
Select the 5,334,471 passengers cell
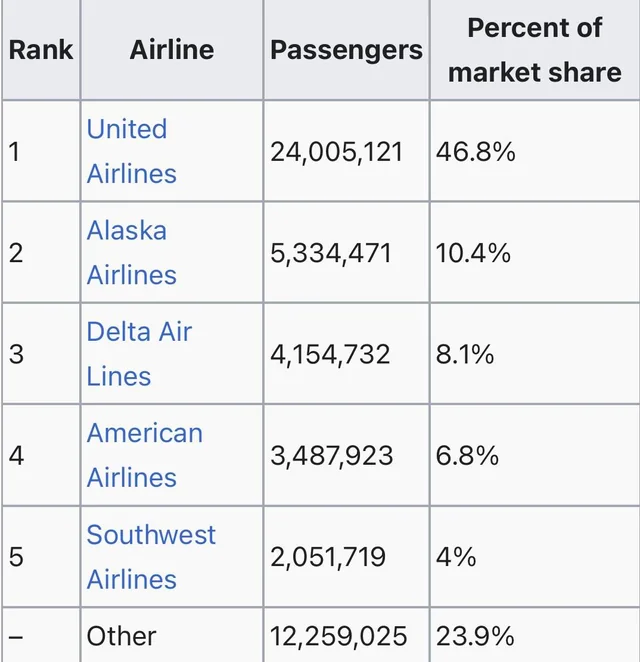click(x=330, y=253)
